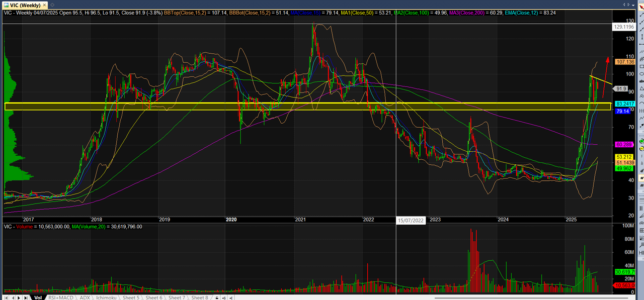
Task: Open the Sheet 5 tab
Action: point(131,297)
